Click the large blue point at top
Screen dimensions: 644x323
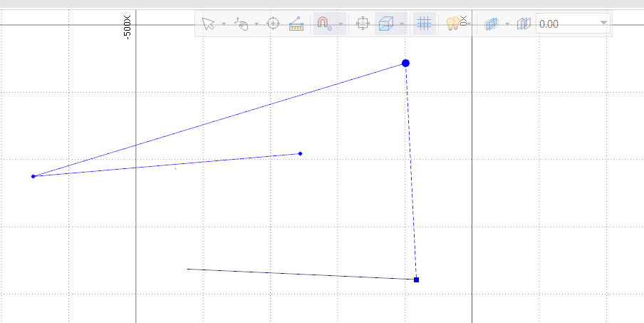pos(405,63)
